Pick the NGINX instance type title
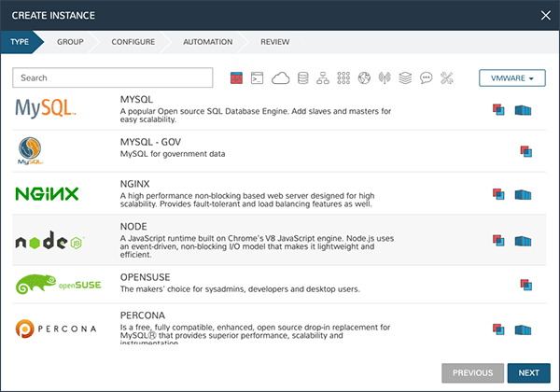 coord(134,184)
